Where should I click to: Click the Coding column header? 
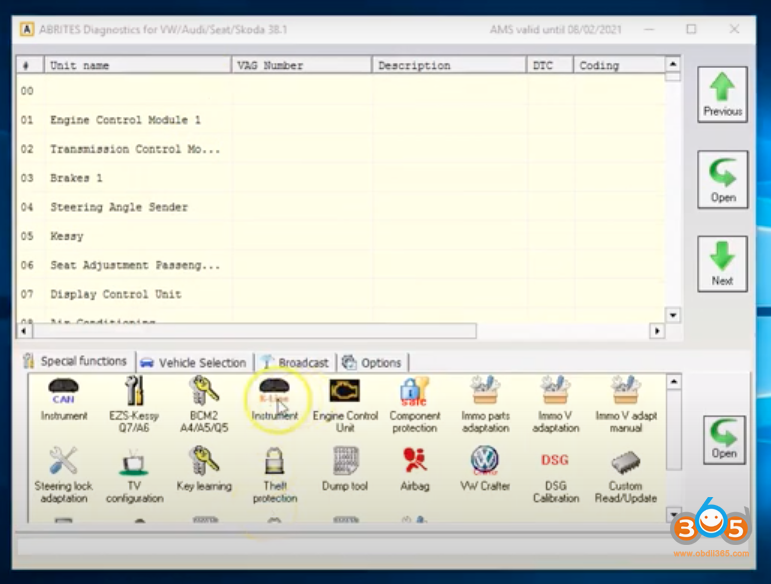click(x=619, y=65)
